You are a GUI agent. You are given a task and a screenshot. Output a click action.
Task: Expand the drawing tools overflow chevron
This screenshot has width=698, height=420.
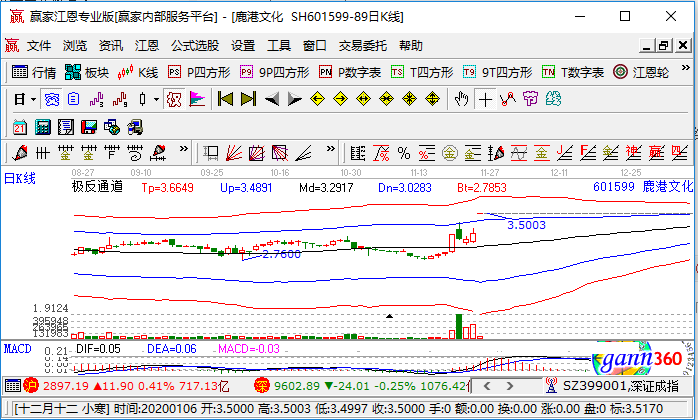(x=183, y=149)
